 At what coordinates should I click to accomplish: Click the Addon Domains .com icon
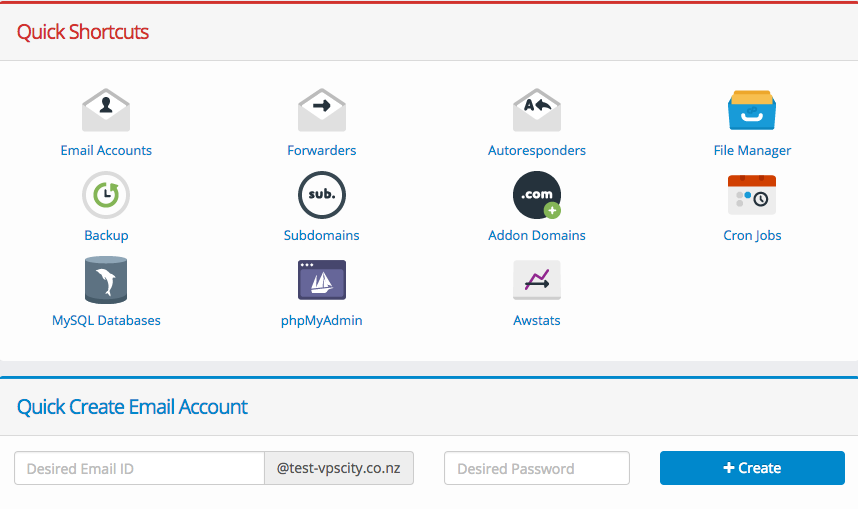point(537,195)
